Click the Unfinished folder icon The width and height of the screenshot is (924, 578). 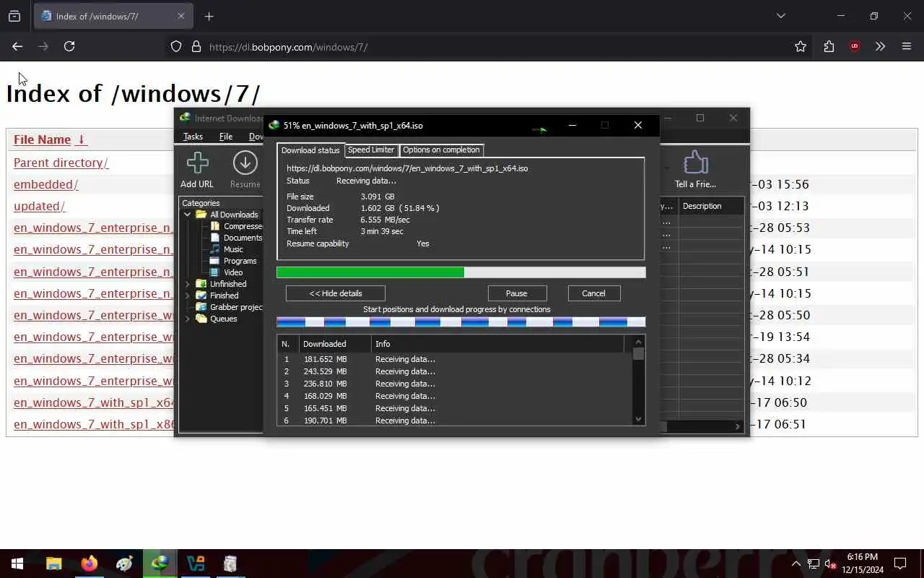click(201, 284)
